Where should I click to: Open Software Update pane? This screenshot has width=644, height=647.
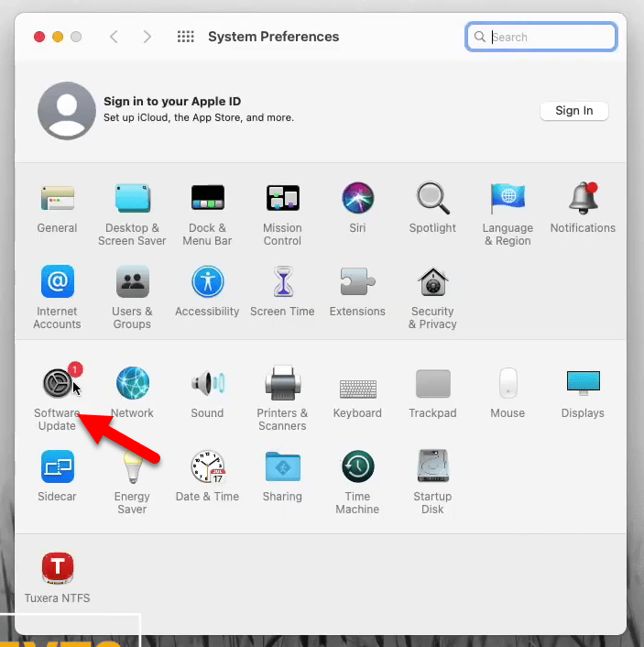(x=58, y=383)
